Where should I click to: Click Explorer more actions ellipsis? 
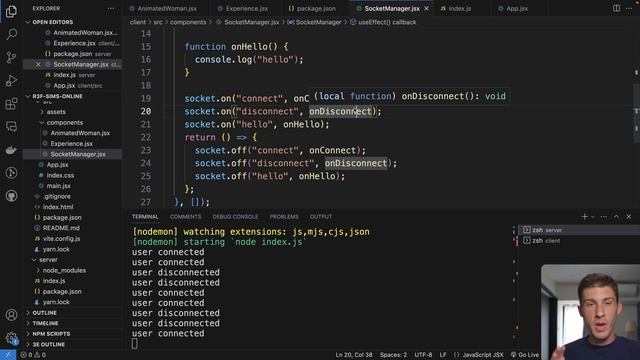click(111, 8)
